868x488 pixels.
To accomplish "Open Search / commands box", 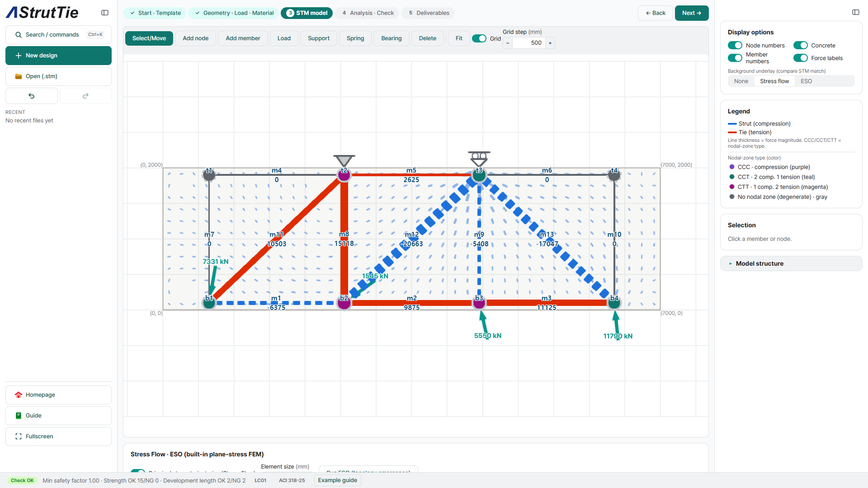I will point(58,35).
